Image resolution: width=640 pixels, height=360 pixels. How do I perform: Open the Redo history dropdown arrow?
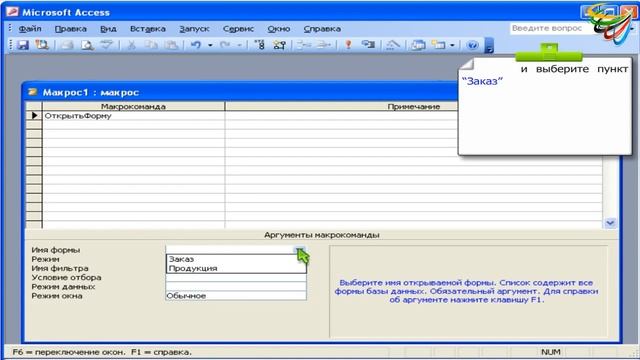240,45
